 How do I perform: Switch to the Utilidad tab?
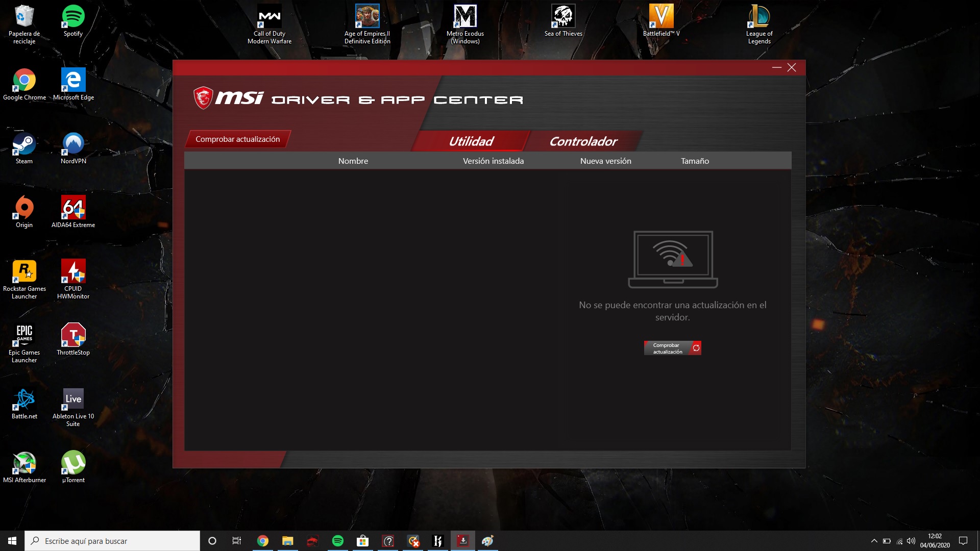coord(471,141)
